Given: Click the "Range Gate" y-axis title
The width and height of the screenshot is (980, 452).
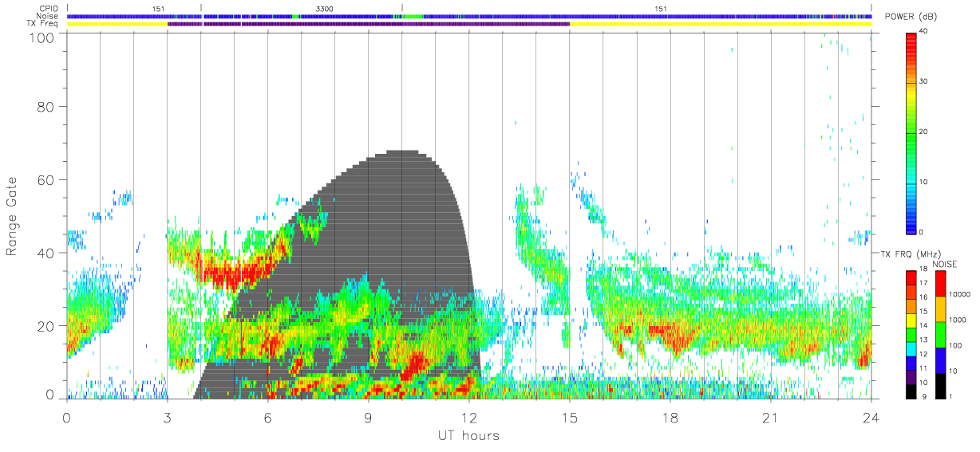Looking at the screenshot, I should click(12, 216).
